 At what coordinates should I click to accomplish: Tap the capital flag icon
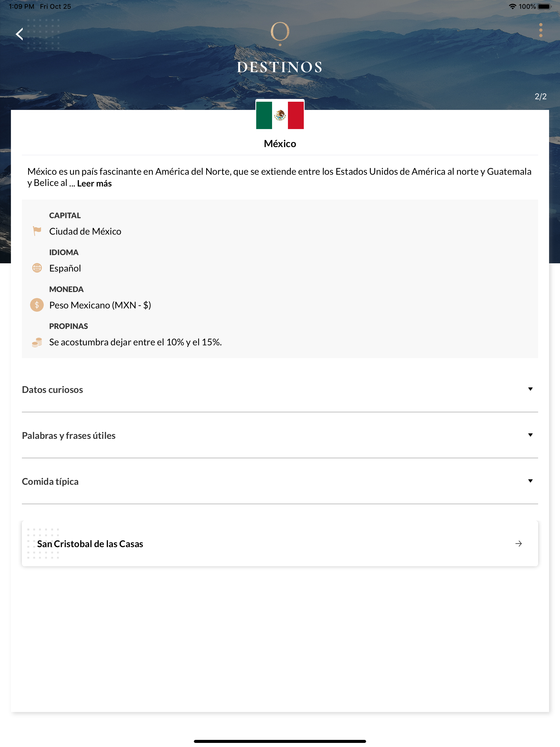coord(37,231)
